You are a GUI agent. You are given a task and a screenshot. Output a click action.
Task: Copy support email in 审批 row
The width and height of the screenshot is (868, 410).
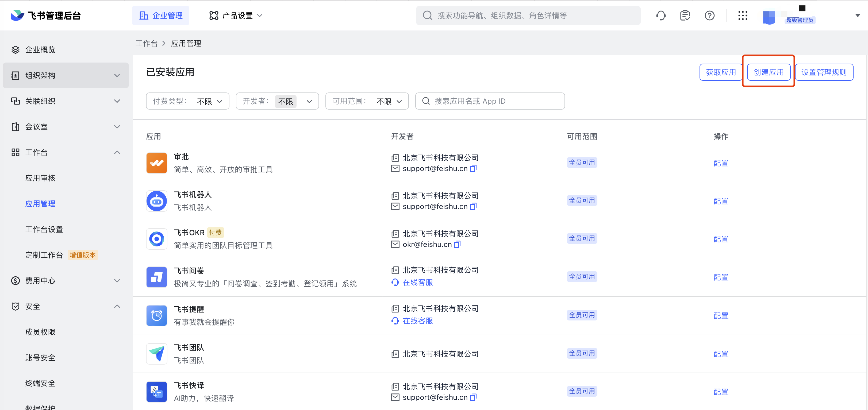pos(473,168)
